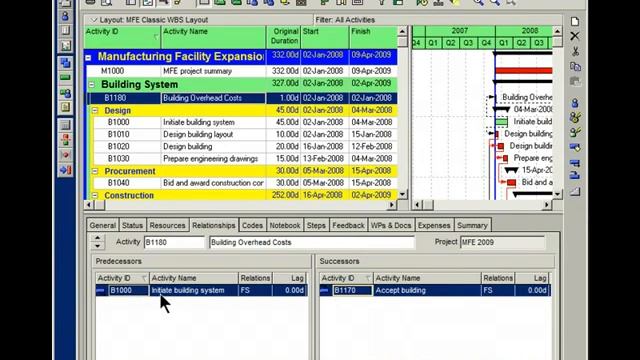Click the Assign Resources by Role icon
Image resolution: width=640 pixels, height=360 pixels.
click(x=575, y=118)
